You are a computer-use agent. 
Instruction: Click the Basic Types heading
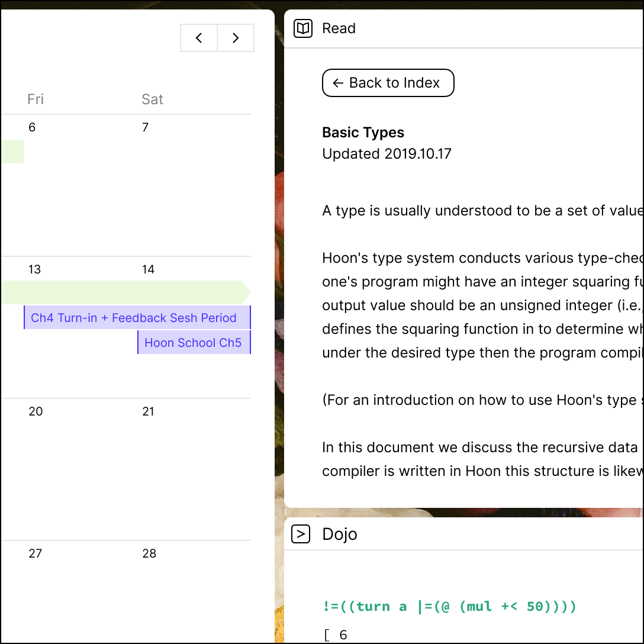click(363, 133)
